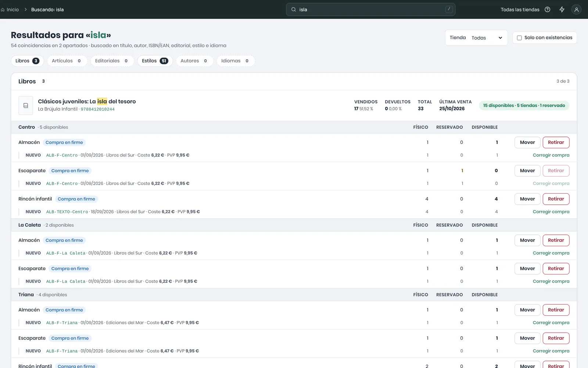
Task: Click the home icon next to Inicio
Action: 3,10
